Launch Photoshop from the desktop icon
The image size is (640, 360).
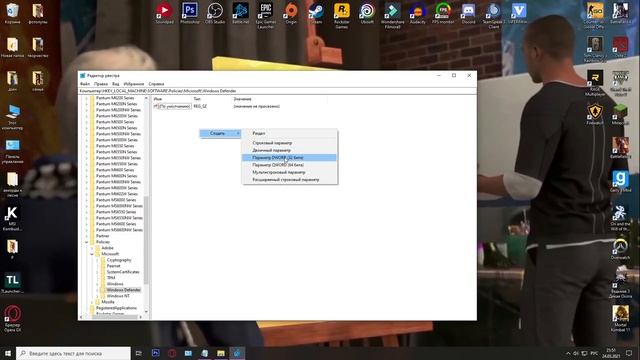tap(190, 13)
